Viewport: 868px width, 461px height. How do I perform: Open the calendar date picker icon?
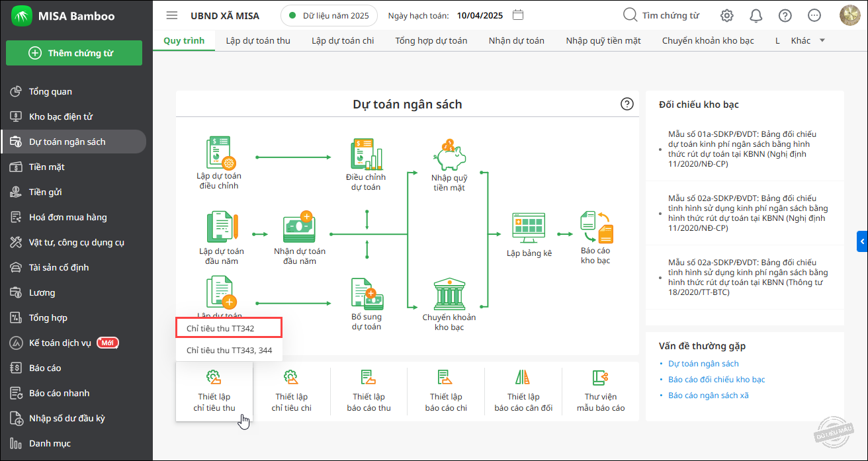[x=519, y=15]
